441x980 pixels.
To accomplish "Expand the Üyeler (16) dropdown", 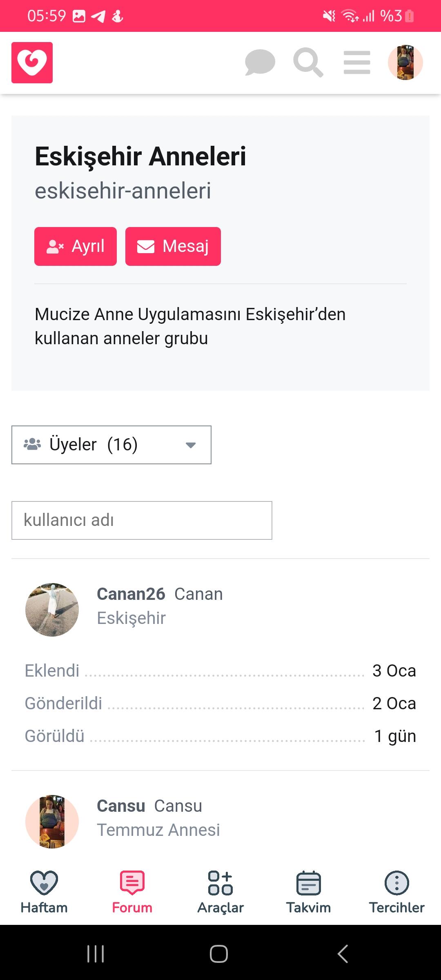I will 111,445.
